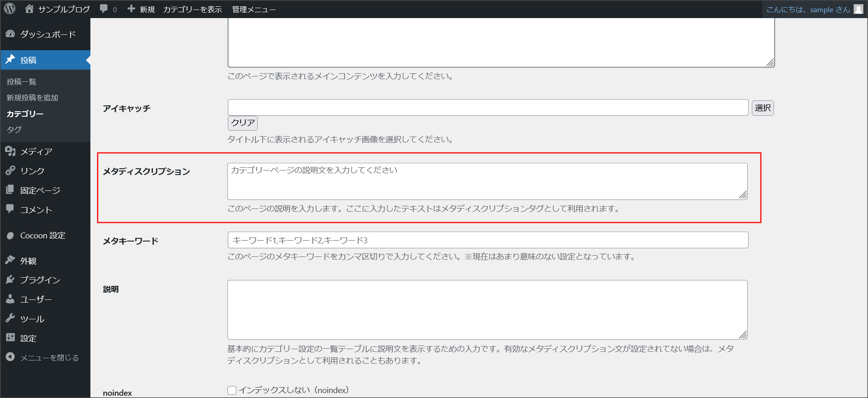
Task: Click the Media sidebar icon
Action: 10,151
